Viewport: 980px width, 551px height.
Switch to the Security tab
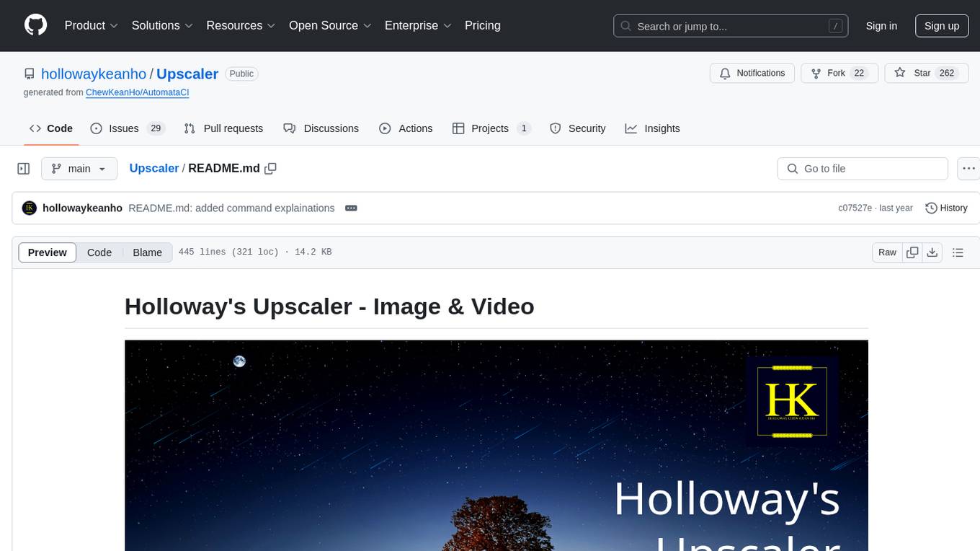click(x=578, y=128)
